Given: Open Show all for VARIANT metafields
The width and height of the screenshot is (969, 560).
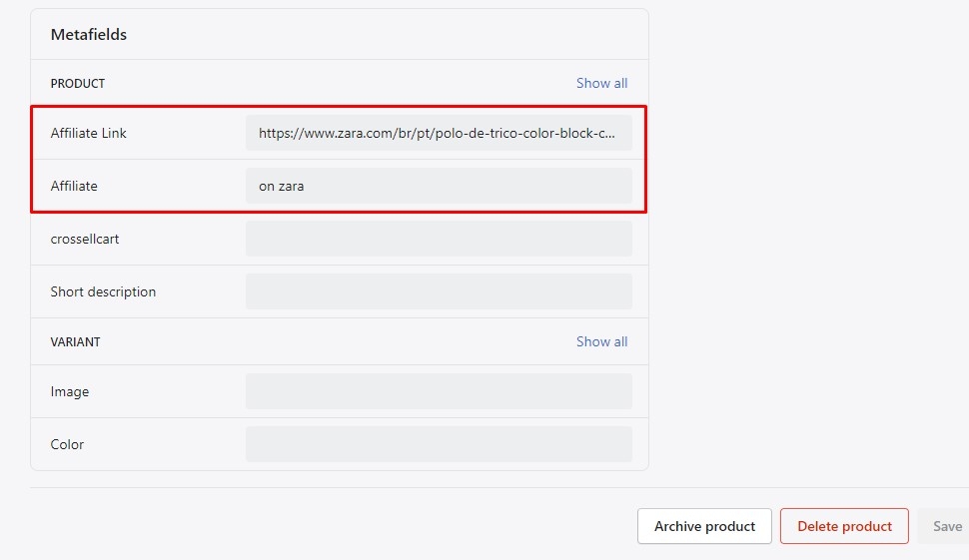Looking at the screenshot, I should tap(601, 341).
